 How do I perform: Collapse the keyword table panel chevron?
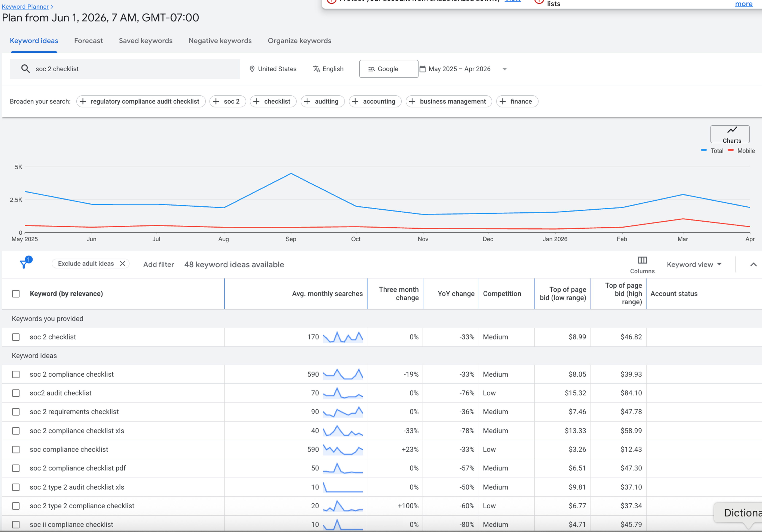(x=753, y=265)
